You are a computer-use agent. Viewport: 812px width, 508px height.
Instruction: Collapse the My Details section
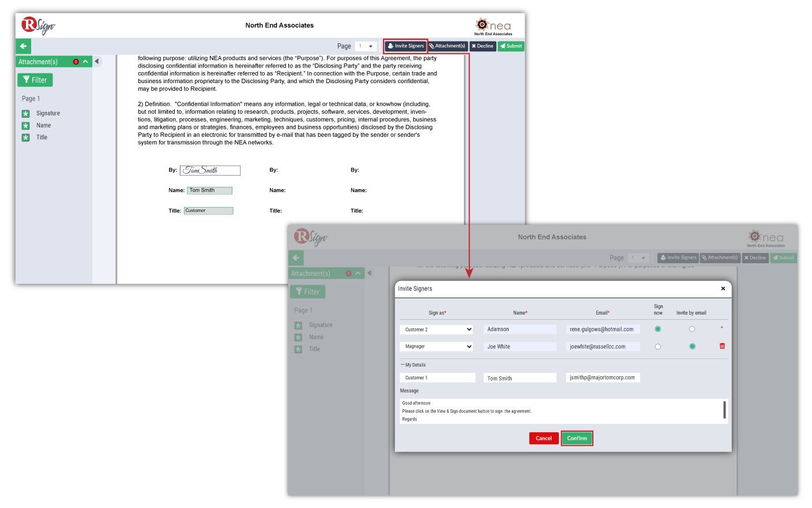[403, 365]
